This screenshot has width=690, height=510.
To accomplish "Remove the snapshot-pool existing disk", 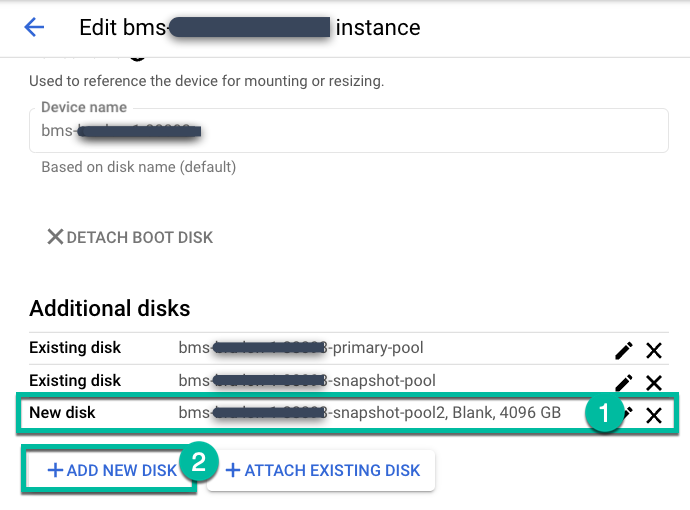I will click(x=654, y=382).
